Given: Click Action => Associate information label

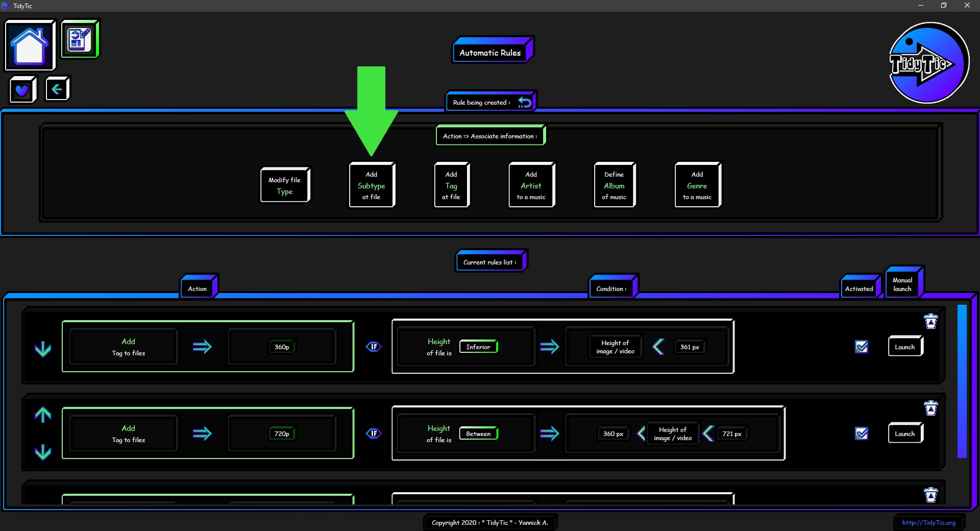Looking at the screenshot, I should pos(491,135).
